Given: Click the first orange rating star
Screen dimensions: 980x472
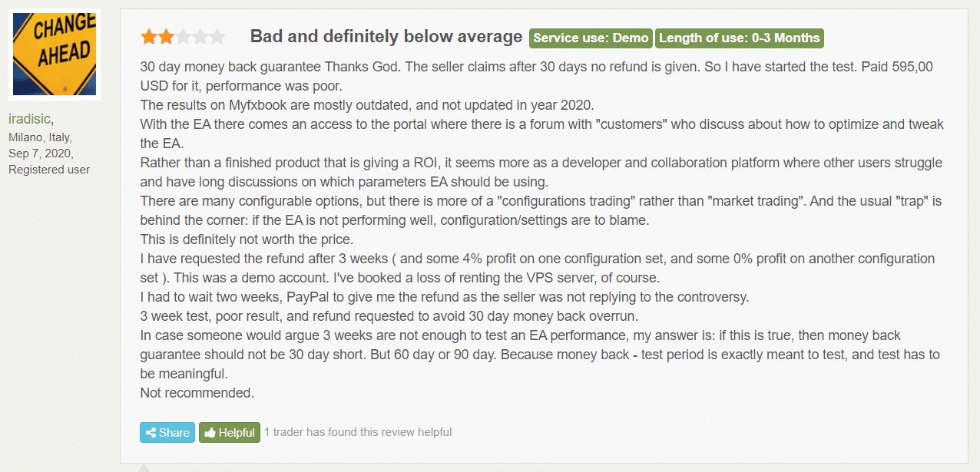Looking at the screenshot, I should point(148,36).
